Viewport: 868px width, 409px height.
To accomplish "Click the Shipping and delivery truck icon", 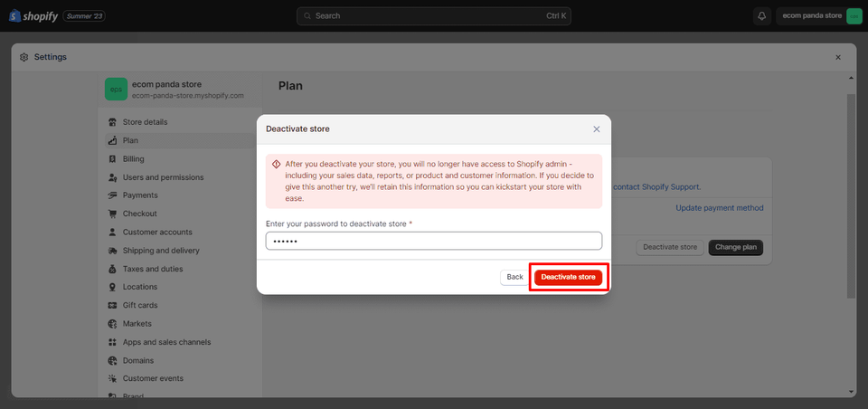I will click(x=112, y=251).
